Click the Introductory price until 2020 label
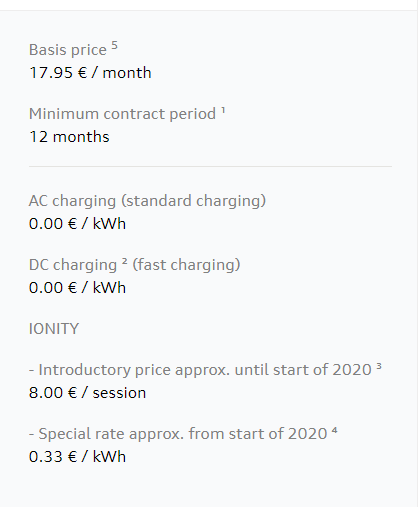Viewport: 418px width, 507px height. coord(200,370)
